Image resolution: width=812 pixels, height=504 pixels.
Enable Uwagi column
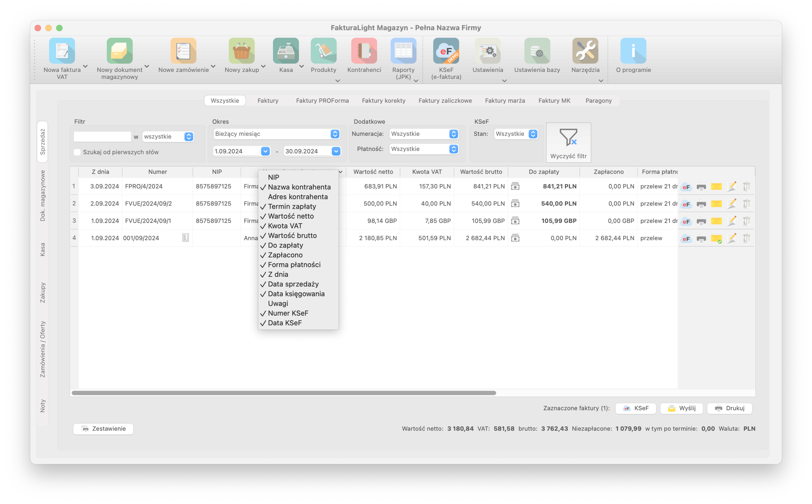(x=298, y=303)
